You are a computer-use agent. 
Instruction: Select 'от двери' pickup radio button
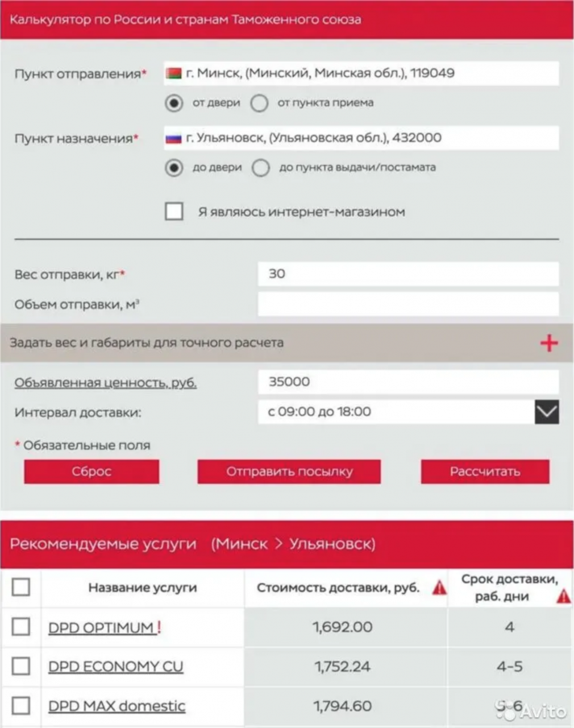tap(174, 103)
